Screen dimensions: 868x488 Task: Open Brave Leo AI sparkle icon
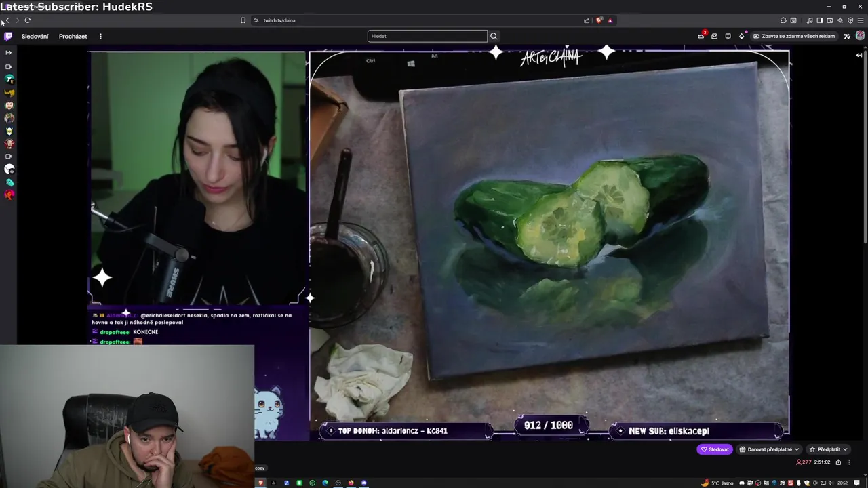click(x=840, y=20)
